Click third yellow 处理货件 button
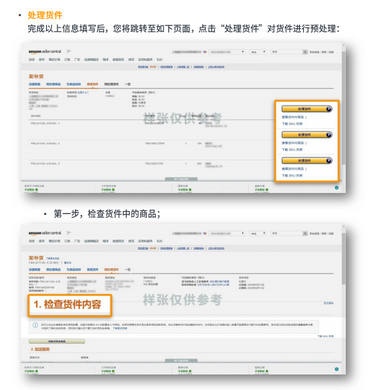This screenshot has height=390, width=386. 307,161
